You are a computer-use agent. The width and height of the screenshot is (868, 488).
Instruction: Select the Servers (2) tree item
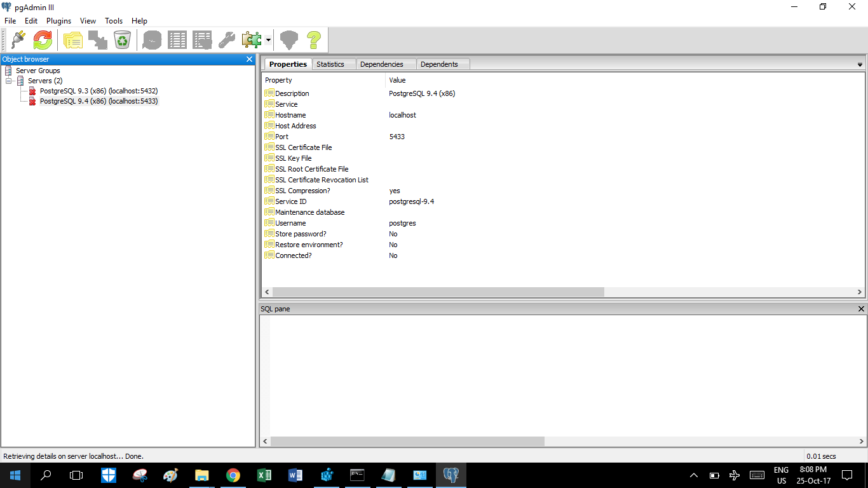point(45,81)
